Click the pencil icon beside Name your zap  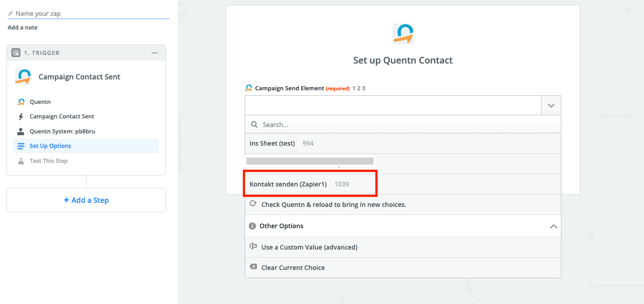(10, 13)
